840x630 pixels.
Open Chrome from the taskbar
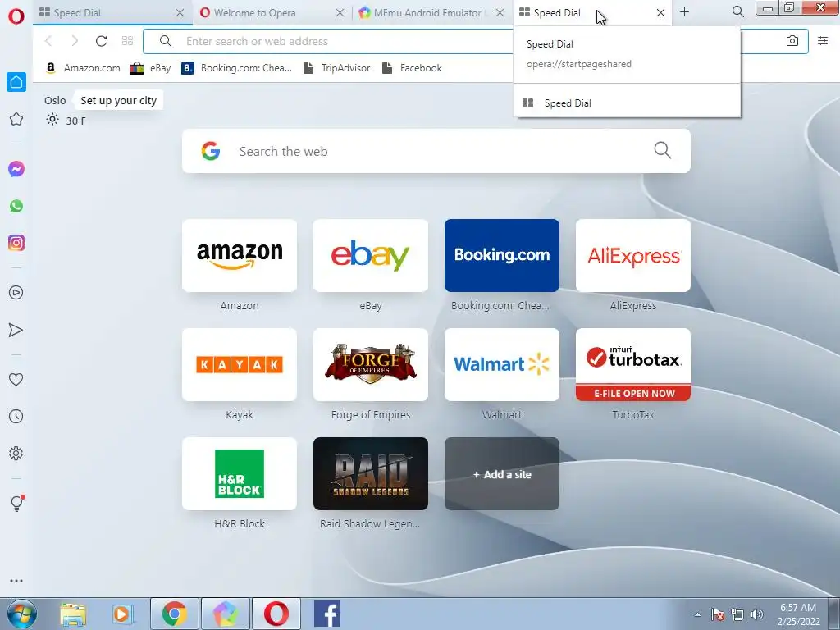click(174, 614)
